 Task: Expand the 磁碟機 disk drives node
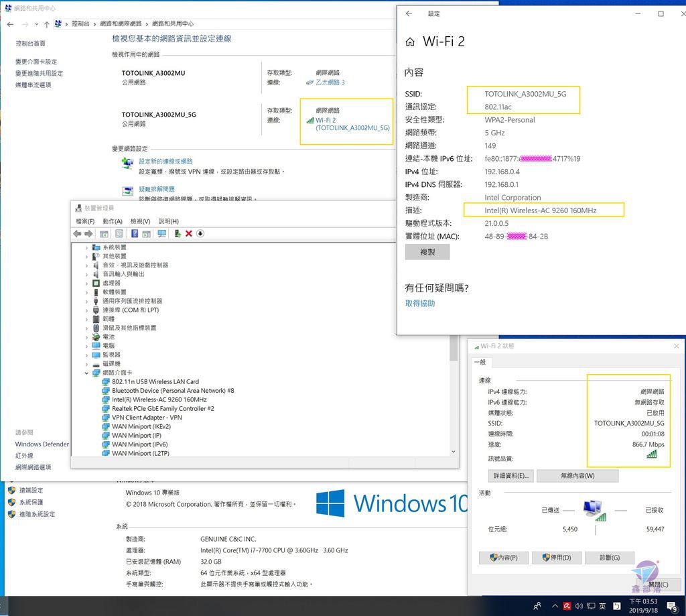tap(86, 364)
